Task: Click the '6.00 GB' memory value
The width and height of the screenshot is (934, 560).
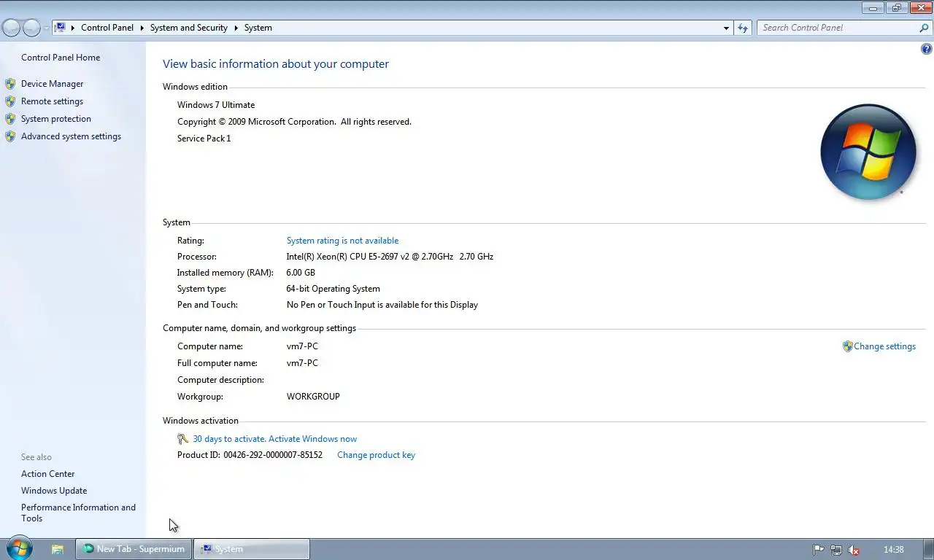Action: coord(301,273)
